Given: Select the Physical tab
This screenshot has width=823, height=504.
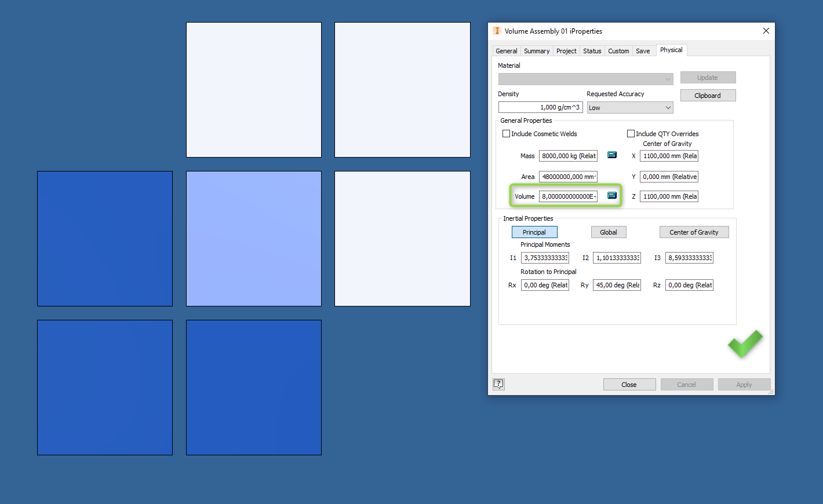Looking at the screenshot, I should tap(671, 50).
